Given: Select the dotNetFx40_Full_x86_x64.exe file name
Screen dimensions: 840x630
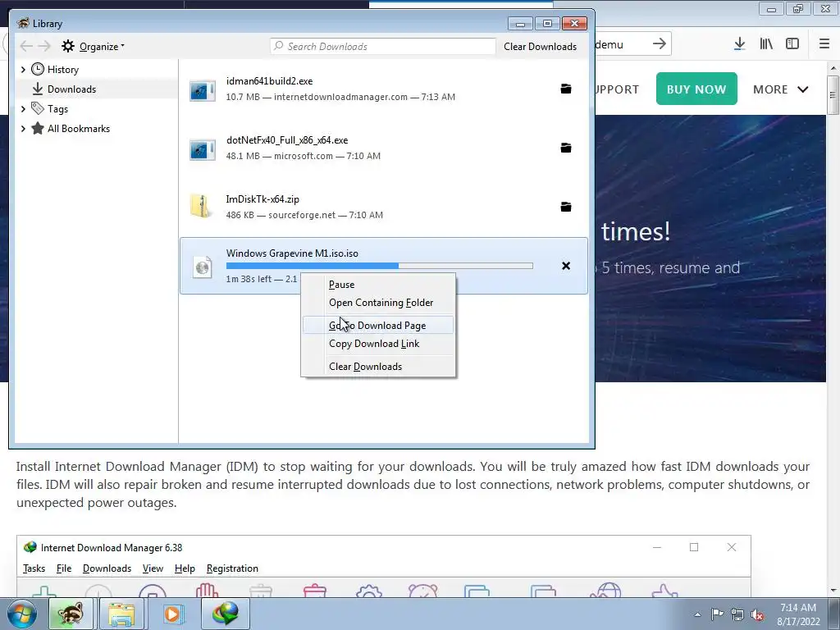Looking at the screenshot, I should (287, 139).
